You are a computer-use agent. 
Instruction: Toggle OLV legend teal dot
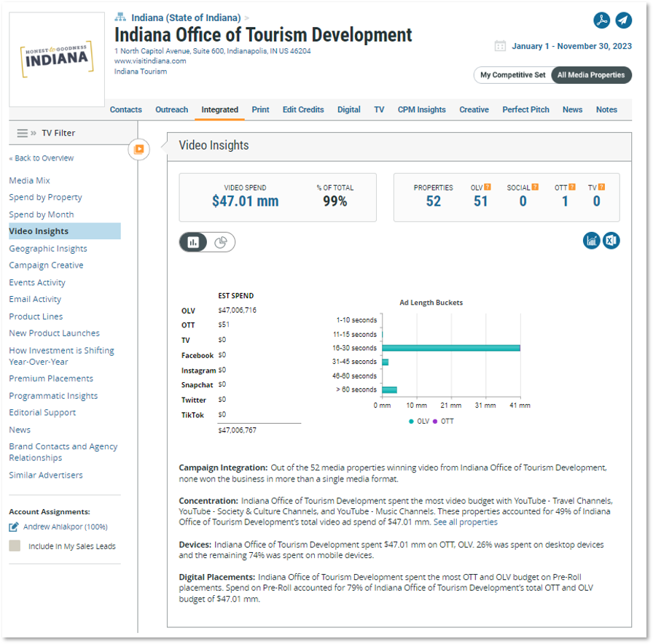pos(411,422)
